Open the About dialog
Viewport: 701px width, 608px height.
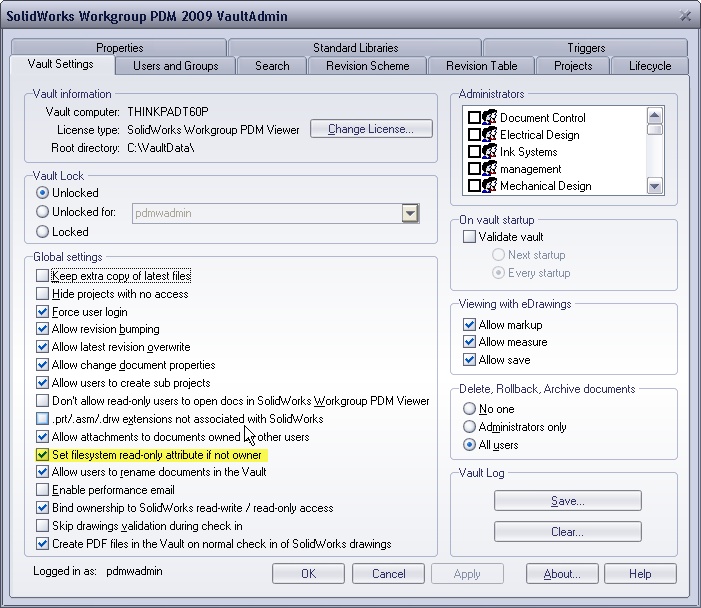(562, 574)
